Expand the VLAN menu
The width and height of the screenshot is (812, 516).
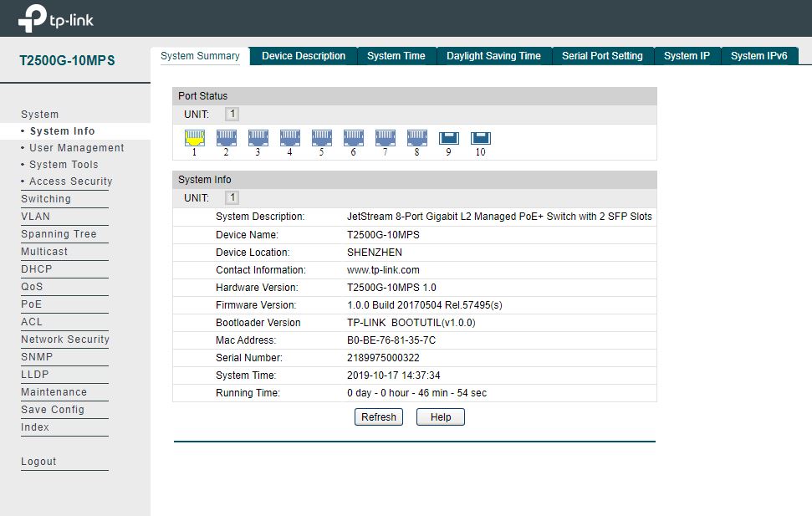tap(36, 217)
